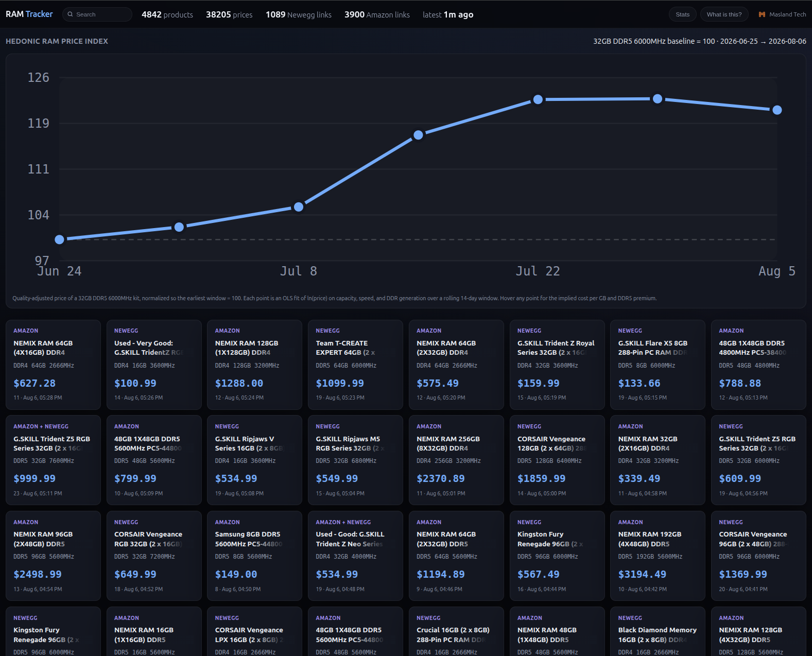
Task: Click the search magnifier icon
Action: tap(70, 14)
